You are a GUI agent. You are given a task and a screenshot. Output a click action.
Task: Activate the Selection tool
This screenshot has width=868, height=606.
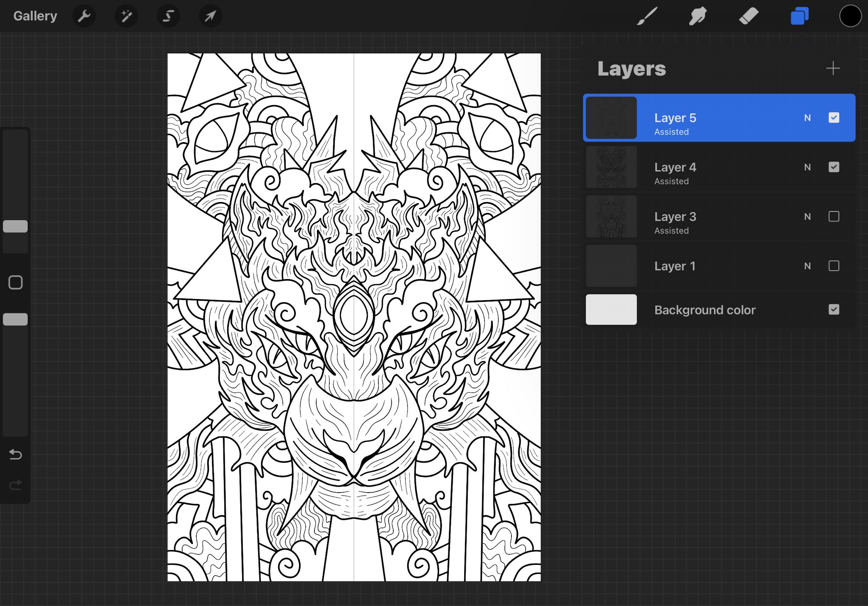tap(168, 16)
